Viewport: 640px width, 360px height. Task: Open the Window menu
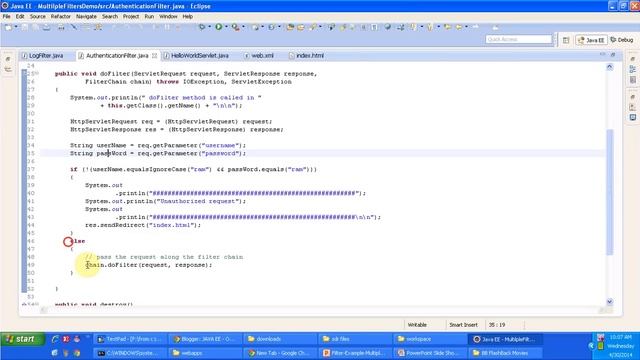(x=168, y=17)
